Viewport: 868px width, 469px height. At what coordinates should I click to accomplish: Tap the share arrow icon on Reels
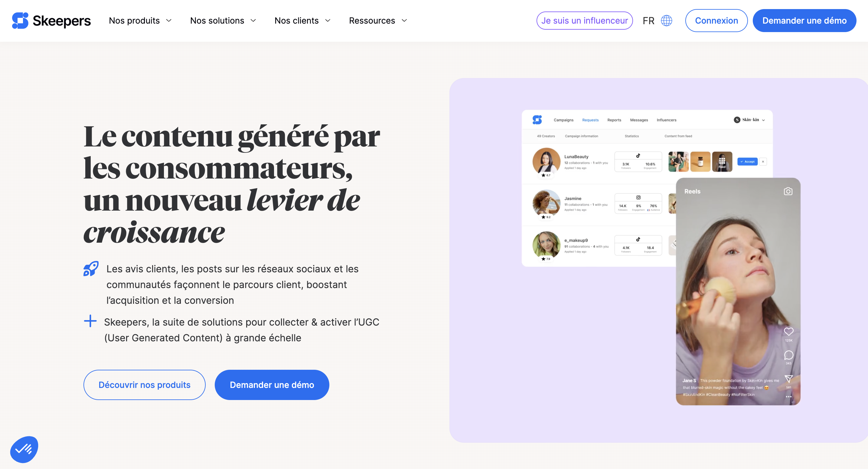click(788, 379)
